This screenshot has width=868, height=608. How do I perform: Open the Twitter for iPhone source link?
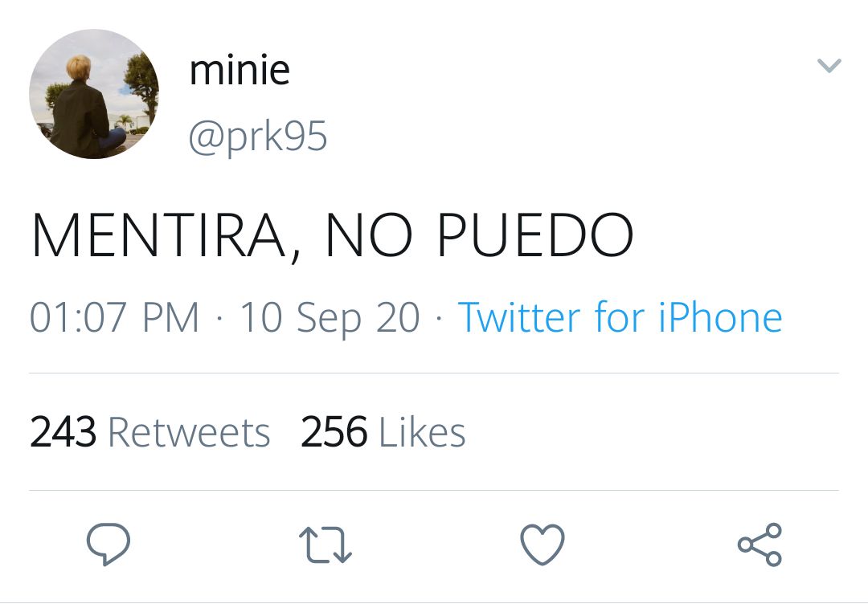(x=620, y=317)
